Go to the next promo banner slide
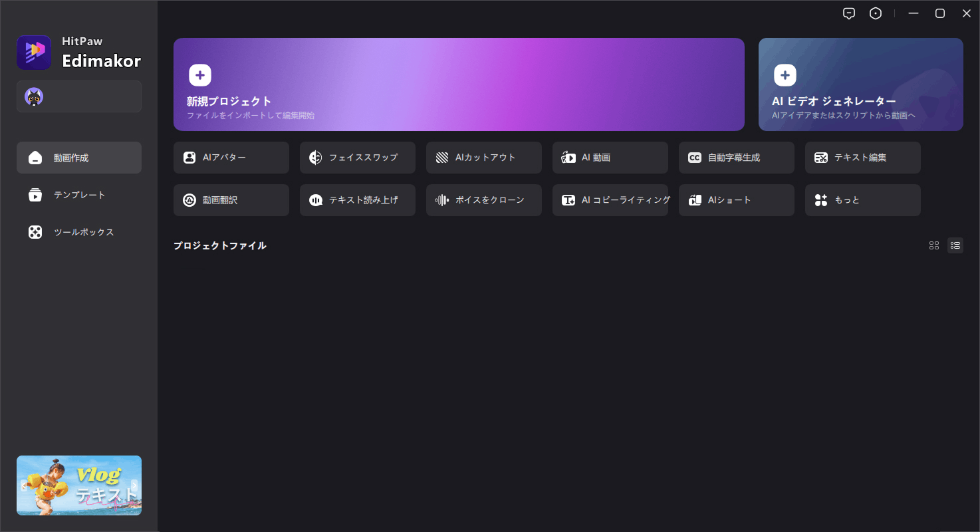This screenshot has width=980, height=532. click(x=135, y=485)
